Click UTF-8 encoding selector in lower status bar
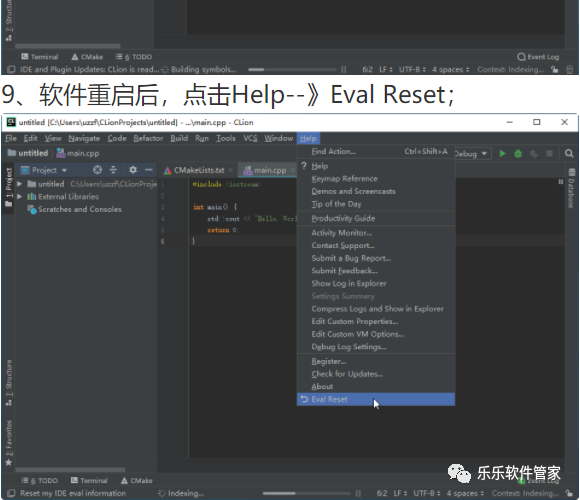The width and height of the screenshot is (580, 500). 427,493
